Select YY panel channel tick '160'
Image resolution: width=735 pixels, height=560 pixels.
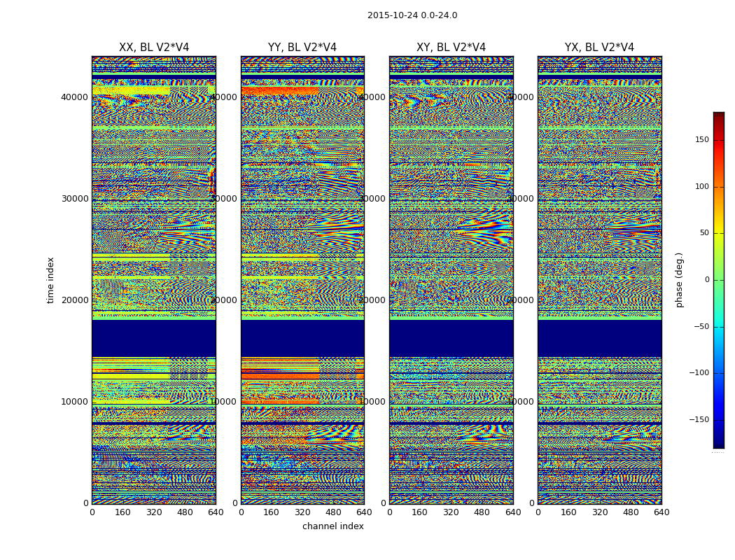click(272, 512)
